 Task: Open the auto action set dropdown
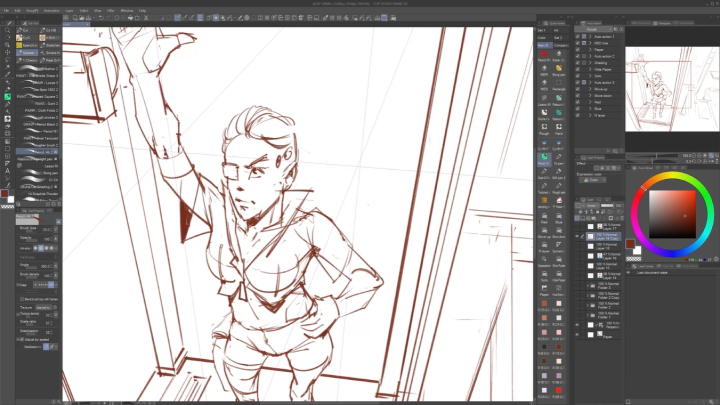pyautogui.click(x=593, y=29)
